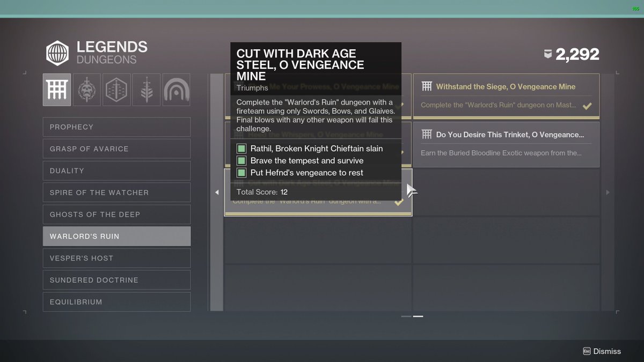Open the hexagon emblem category icon
The height and width of the screenshot is (362, 644).
point(116,90)
